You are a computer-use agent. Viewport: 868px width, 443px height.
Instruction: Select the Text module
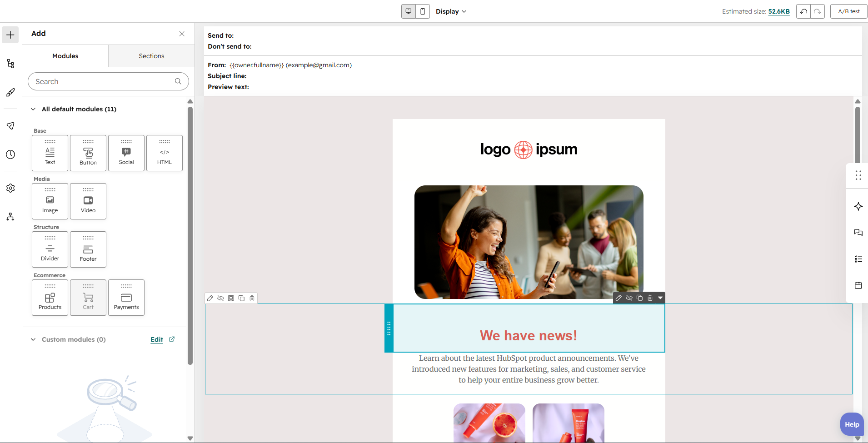tap(50, 153)
